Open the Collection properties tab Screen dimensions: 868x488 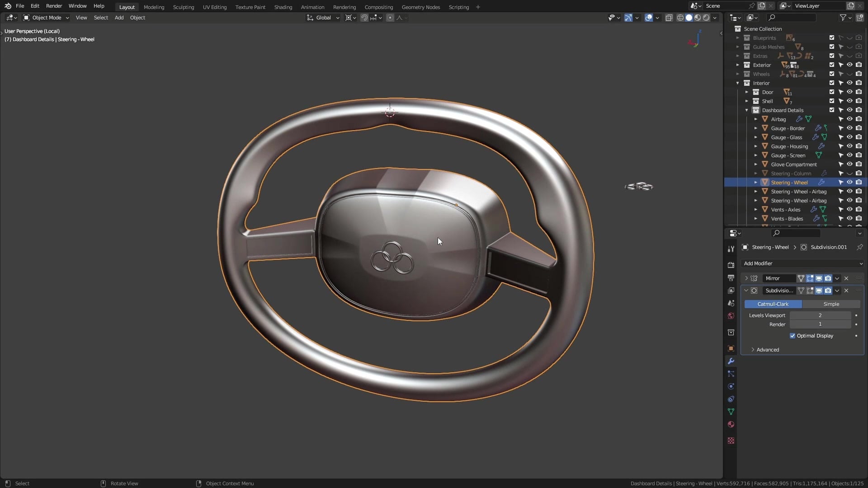click(x=731, y=332)
